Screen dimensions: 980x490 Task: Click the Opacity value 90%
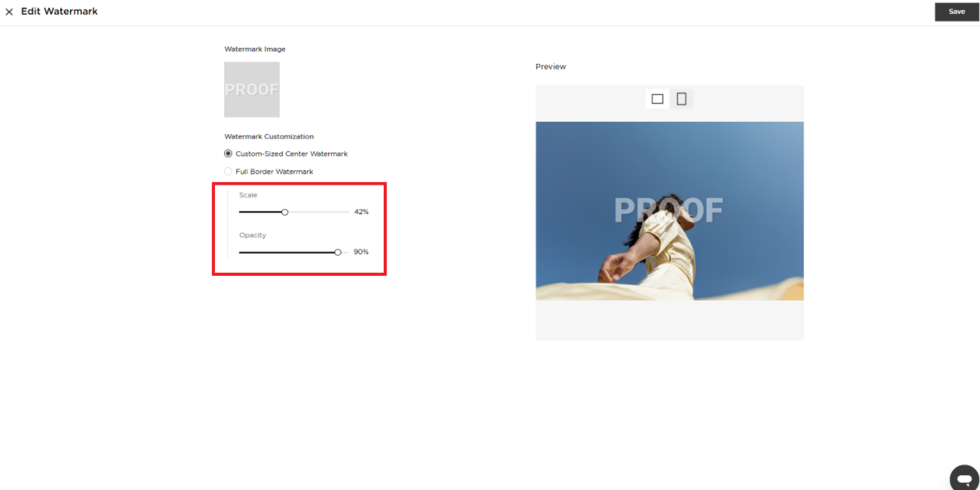click(361, 252)
